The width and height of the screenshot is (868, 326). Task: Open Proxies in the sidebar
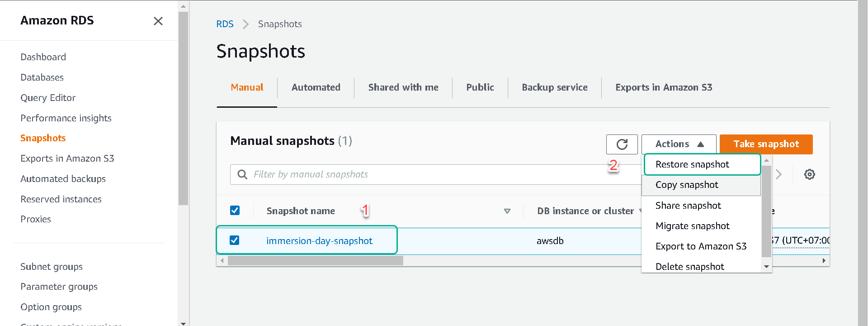tap(36, 219)
